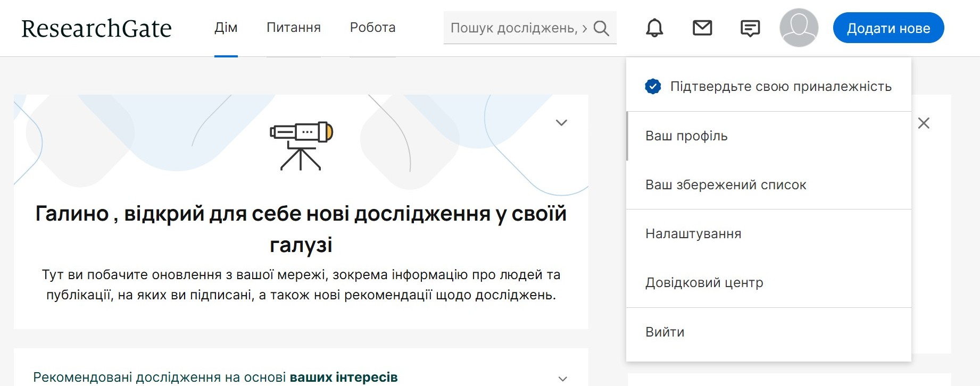Viewport: 980px width, 386px height.
Task: Click the blue verification badge icon
Action: 653,86
